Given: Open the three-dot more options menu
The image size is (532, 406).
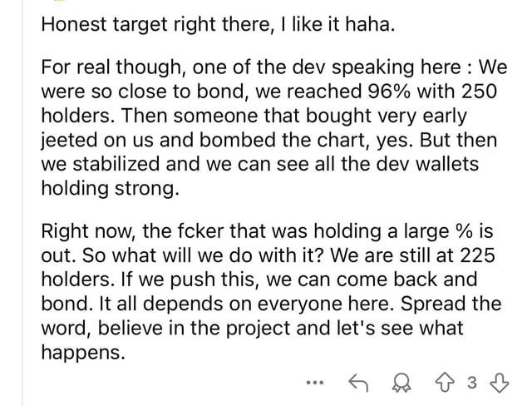Looking at the screenshot, I should click(313, 384).
